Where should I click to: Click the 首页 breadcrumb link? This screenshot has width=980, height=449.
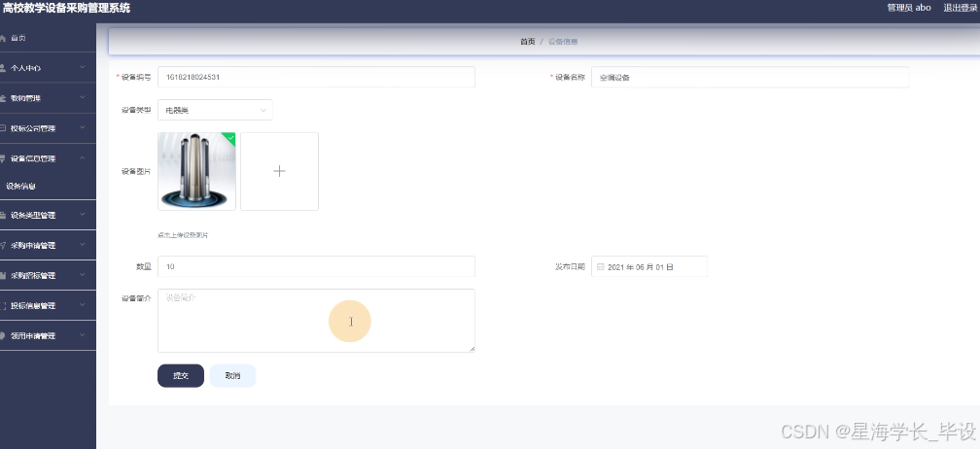point(528,41)
